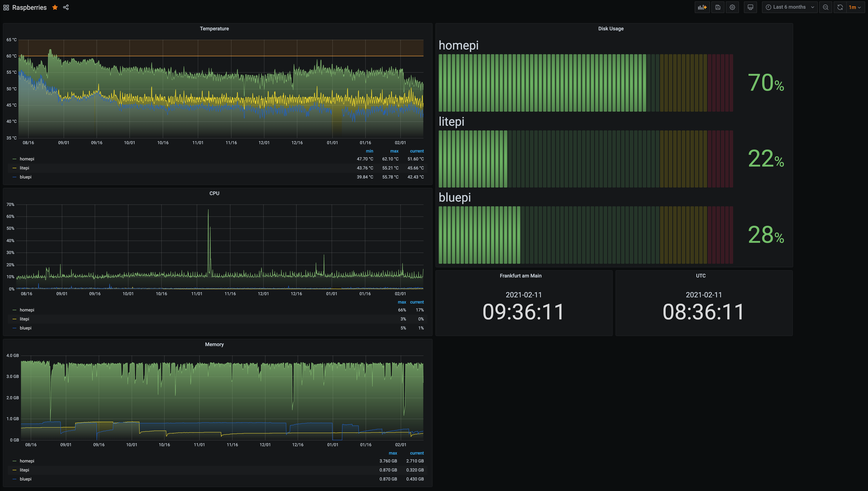Open the dashboards grid icon beside Raspberries
Image resolution: width=868 pixels, height=491 pixels.
6,8
